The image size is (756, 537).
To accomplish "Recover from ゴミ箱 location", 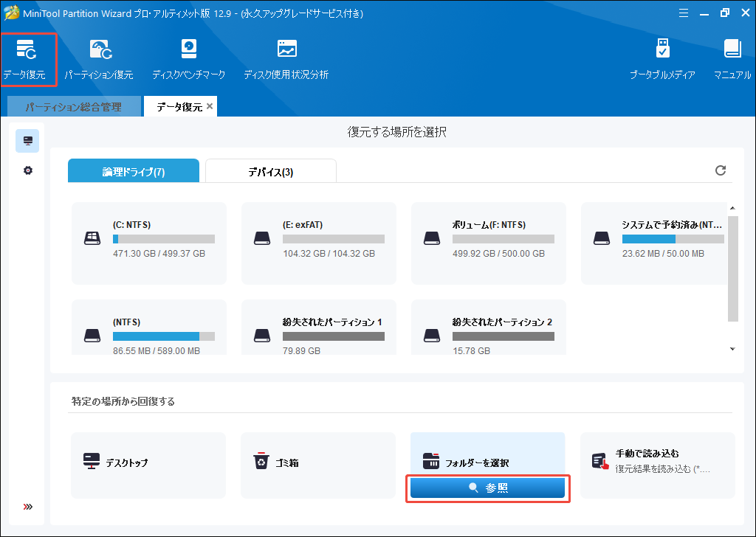I will click(x=318, y=465).
